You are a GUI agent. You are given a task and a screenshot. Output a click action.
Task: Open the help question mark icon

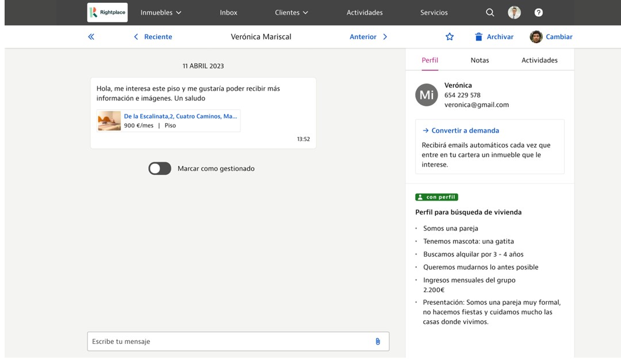coord(538,12)
